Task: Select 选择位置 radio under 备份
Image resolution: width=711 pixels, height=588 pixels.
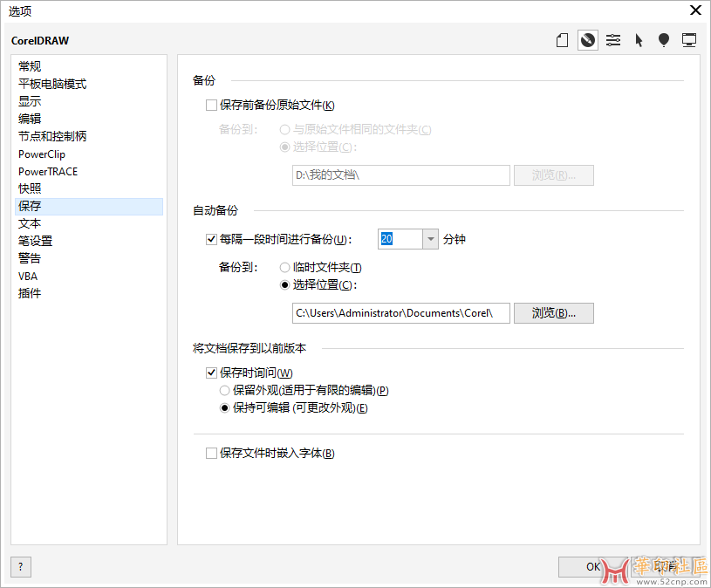Action: [284, 147]
